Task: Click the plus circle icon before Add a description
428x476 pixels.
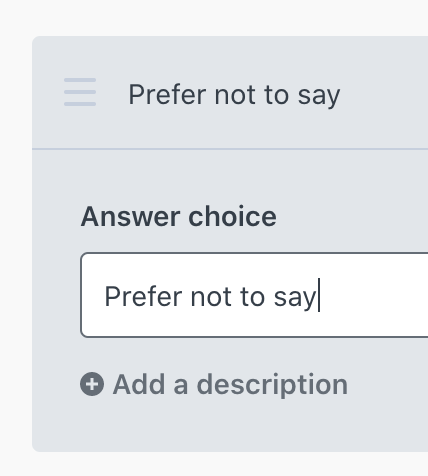Action: coord(92,384)
